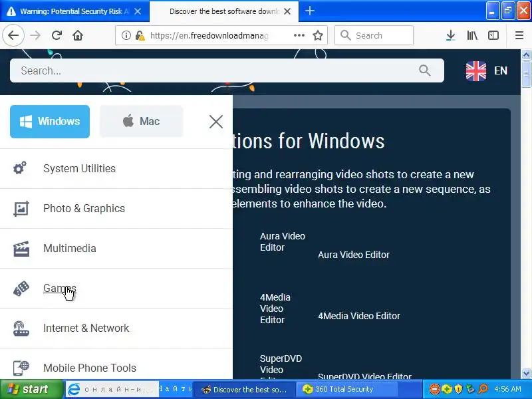
Task: Go back with the browser back arrow
Action: coord(13,35)
